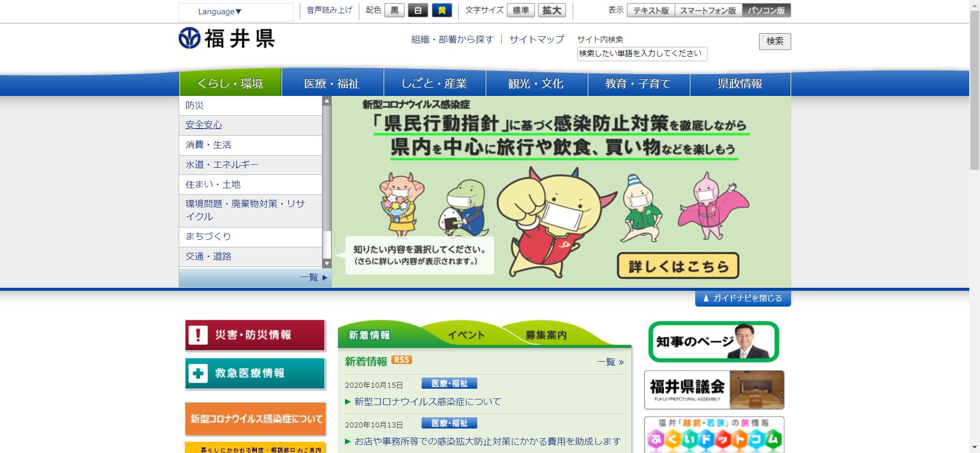Switch to the イベント tab
This screenshot has width=980, height=453.
pyautogui.click(x=465, y=335)
